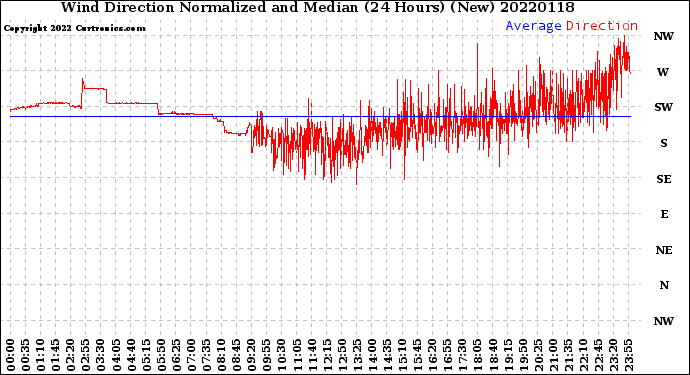
Task: Click the 11:05 time axis label
Action: click(x=297, y=355)
